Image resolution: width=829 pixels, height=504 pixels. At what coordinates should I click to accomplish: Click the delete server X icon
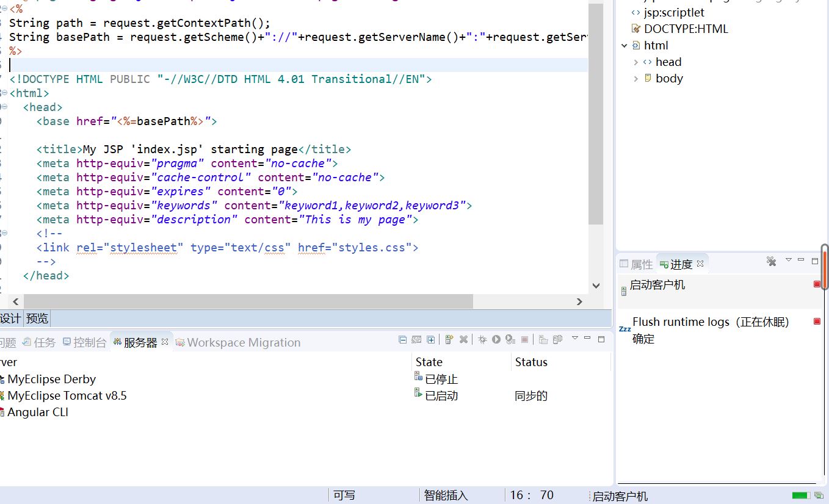tap(463, 340)
